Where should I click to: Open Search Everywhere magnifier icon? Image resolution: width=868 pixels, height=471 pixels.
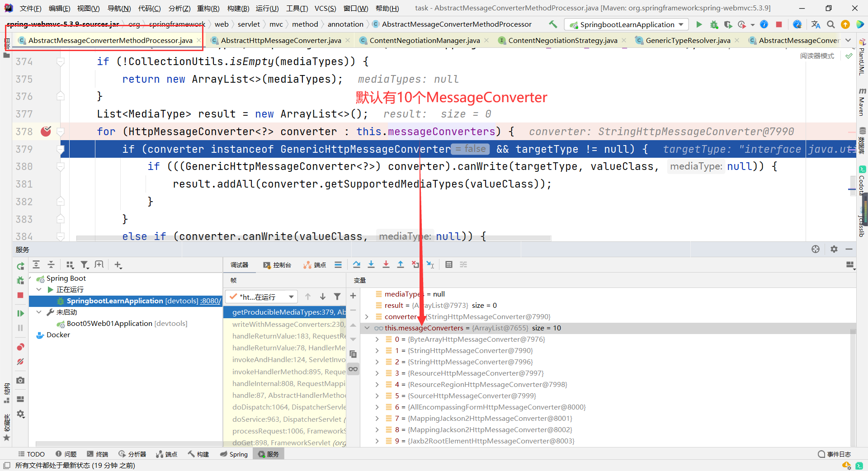831,24
